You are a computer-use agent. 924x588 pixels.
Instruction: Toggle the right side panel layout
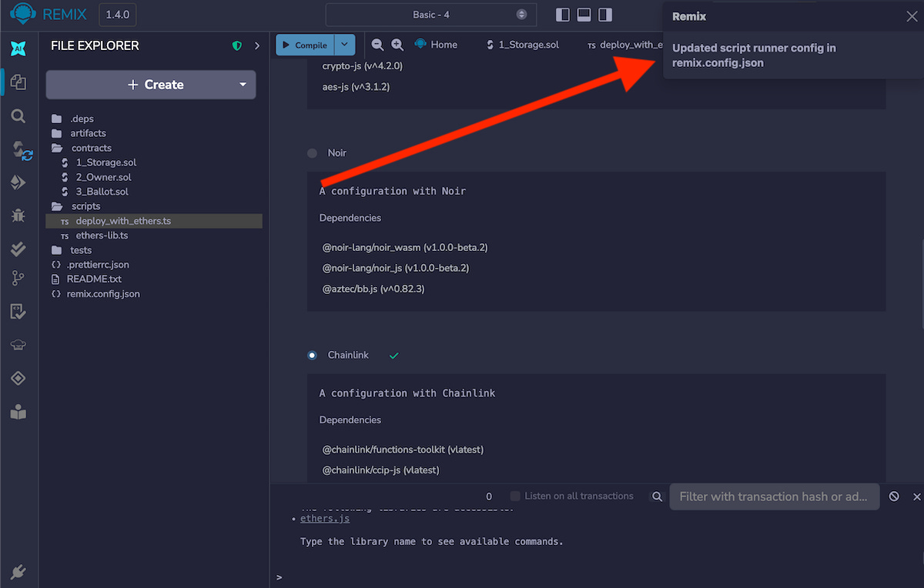click(605, 15)
